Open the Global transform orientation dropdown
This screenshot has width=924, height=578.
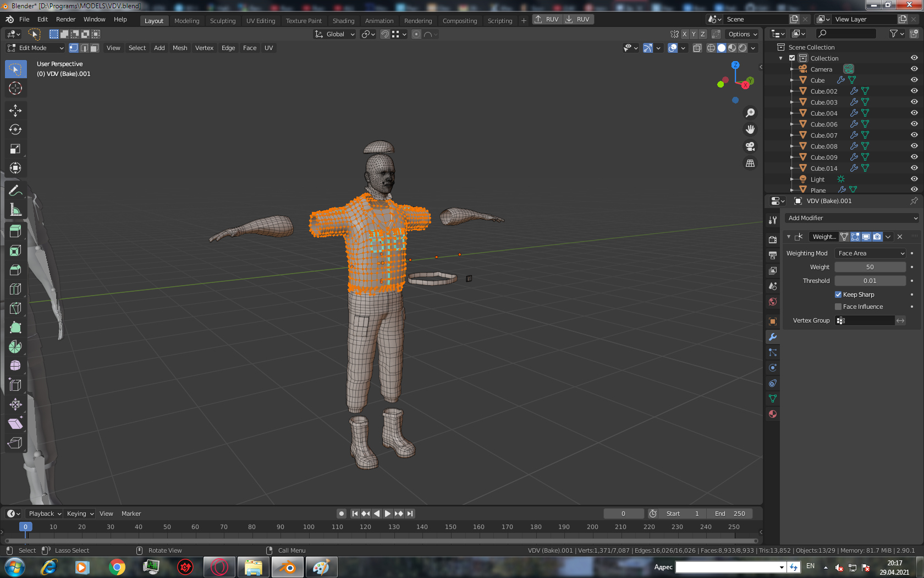click(x=334, y=34)
